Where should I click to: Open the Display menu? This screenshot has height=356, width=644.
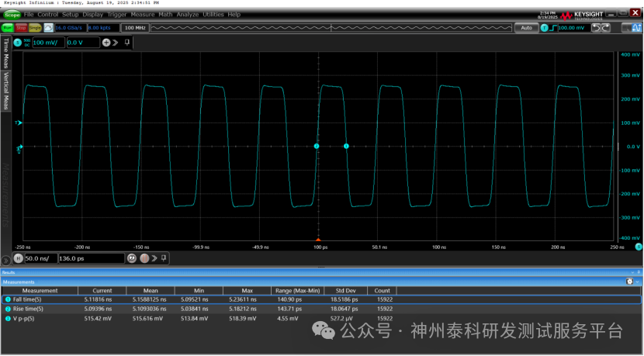pyautogui.click(x=93, y=15)
